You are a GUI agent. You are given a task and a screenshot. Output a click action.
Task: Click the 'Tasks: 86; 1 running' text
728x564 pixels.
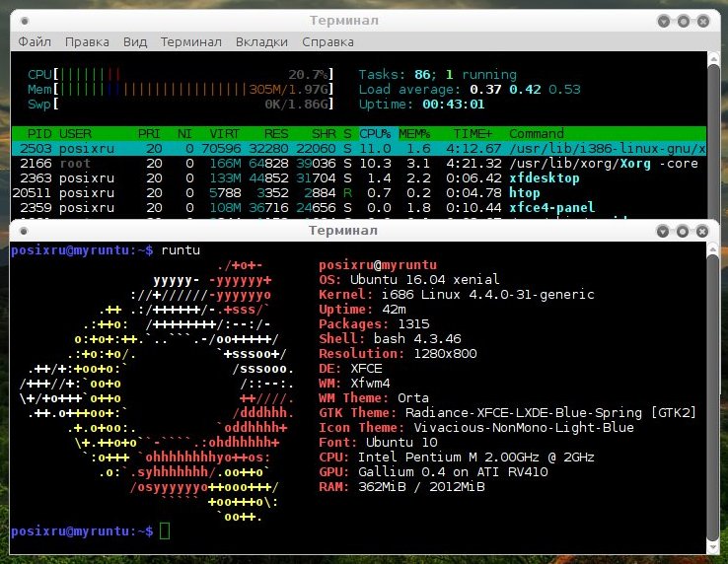pos(437,74)
